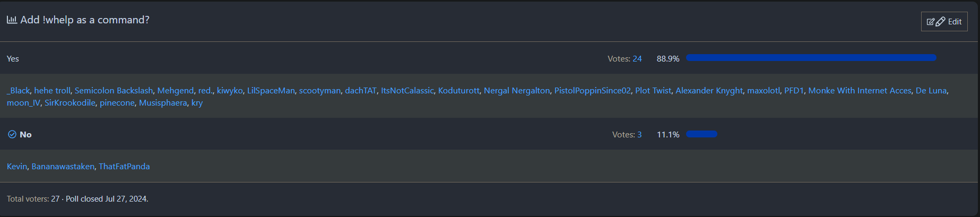Open Nergal Nergalton's profile
This screenshot has height=217, width=980.
516,91
